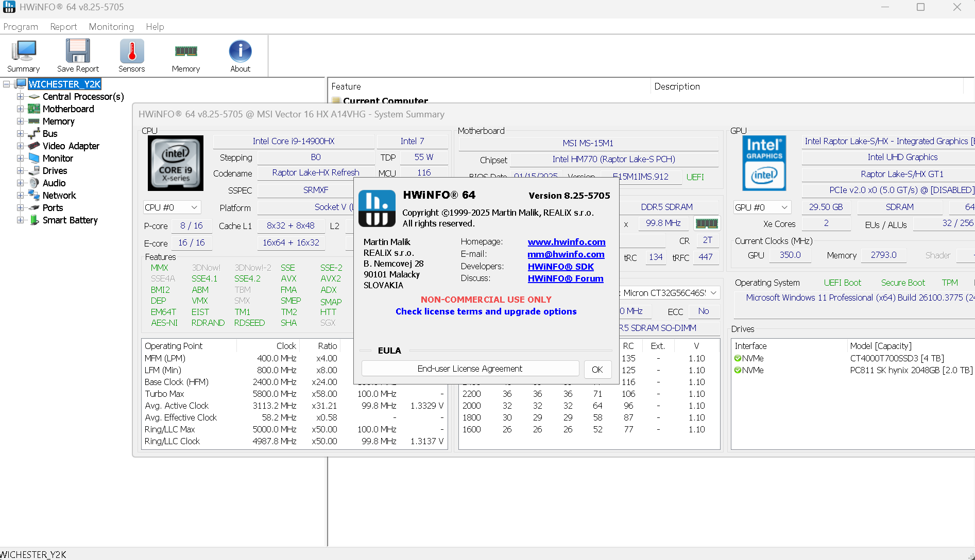The width and height of the screenshot is (975, 560).
Task: Click the 55 W TDP value
Action: pyautogui.click(x=424, y=157)
